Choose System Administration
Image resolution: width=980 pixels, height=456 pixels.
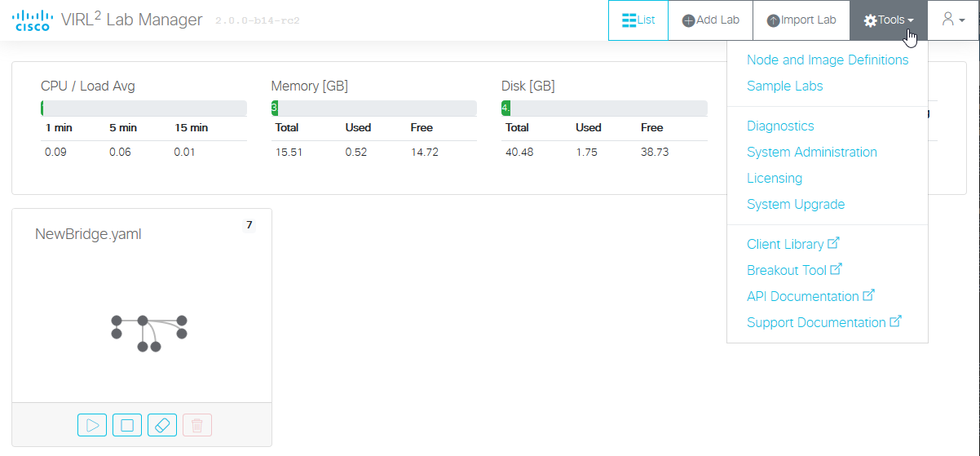click(x=812, y=152)
